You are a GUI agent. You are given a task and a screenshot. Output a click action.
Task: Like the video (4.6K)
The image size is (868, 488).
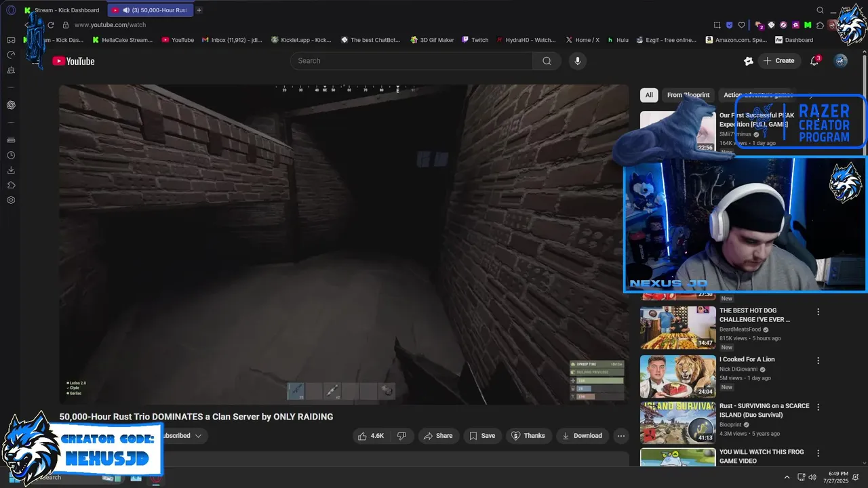click(371, 436)
